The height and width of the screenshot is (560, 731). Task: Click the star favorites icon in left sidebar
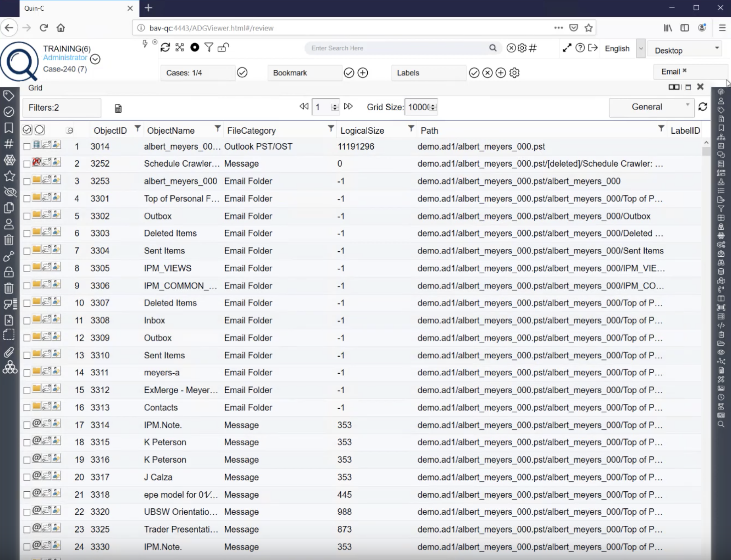tap(9, 176)
